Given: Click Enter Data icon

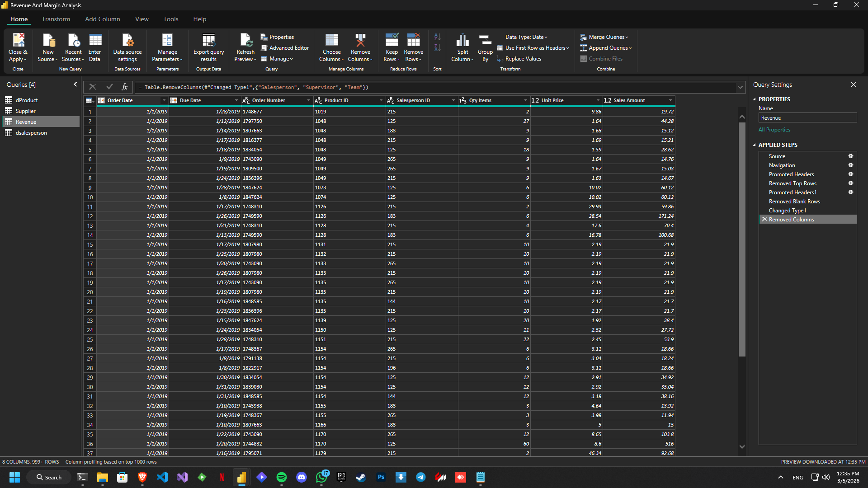Looking at the screenshot, I should click(95, 41).
